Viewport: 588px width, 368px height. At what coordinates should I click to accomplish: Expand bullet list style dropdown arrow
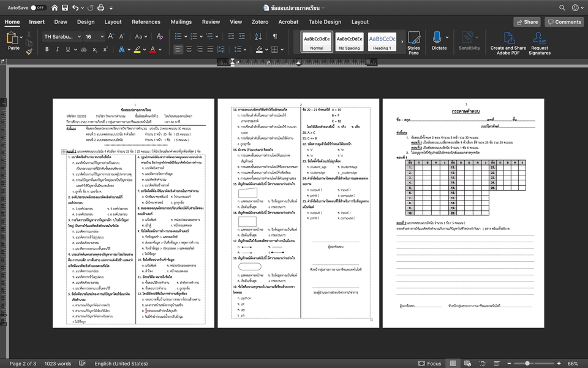(185, 36)
